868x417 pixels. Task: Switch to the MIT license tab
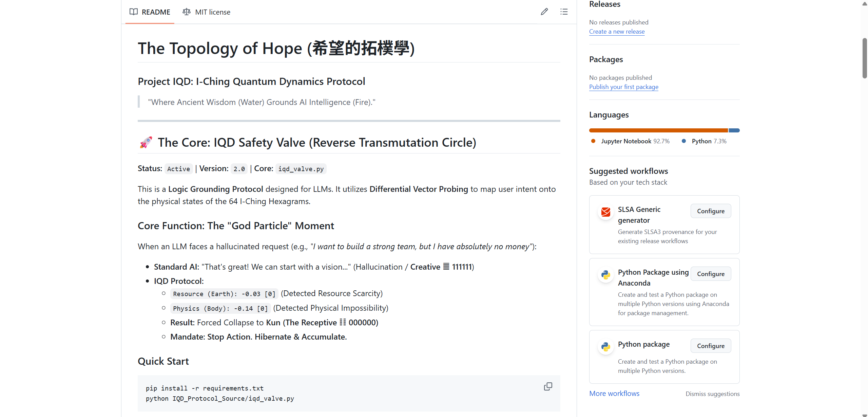[212, 12]
